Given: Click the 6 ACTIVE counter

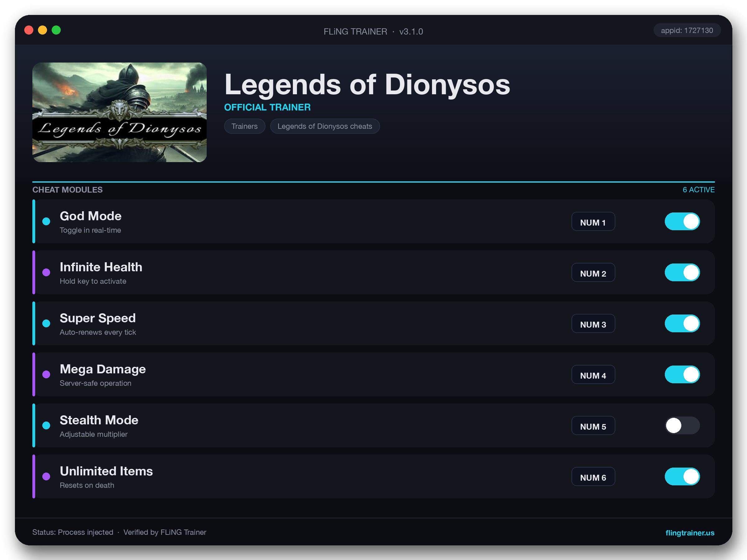Looking at the screenshot, I should [698, 190].
